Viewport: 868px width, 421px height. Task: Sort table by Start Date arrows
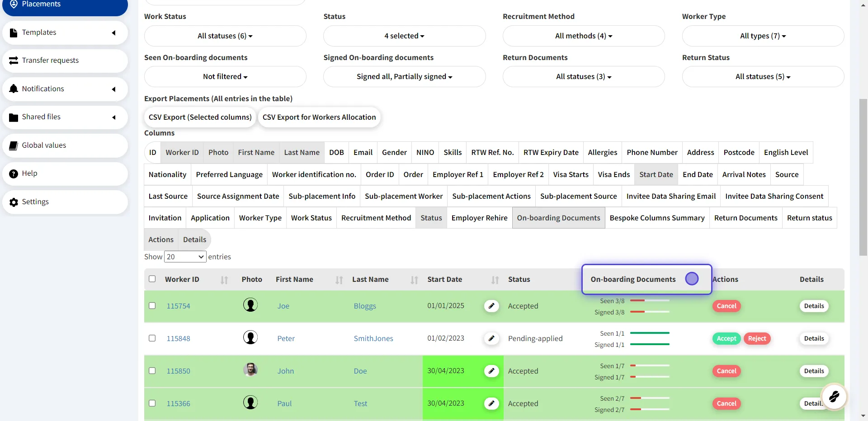pyautogui.click(x=495, y=280)
